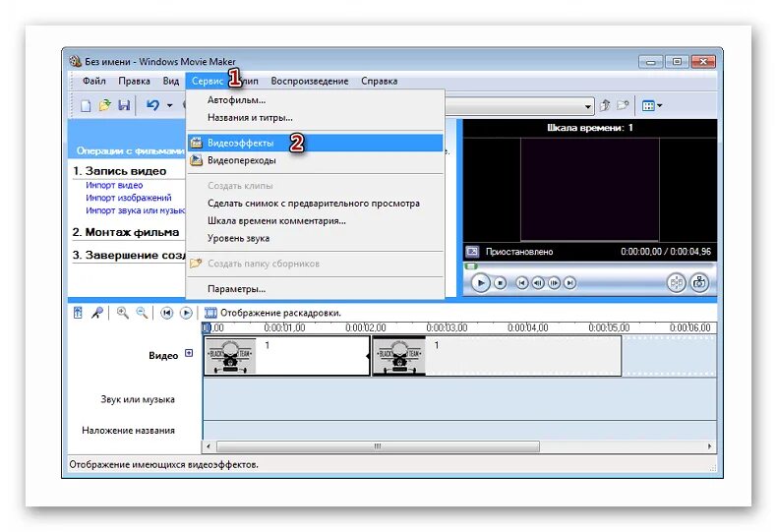Image resolution: width=777 pixels, height=532 pixels.
Task: Click the timeline horizontal scrollbar thumb
Action: (x=378, y=446)
